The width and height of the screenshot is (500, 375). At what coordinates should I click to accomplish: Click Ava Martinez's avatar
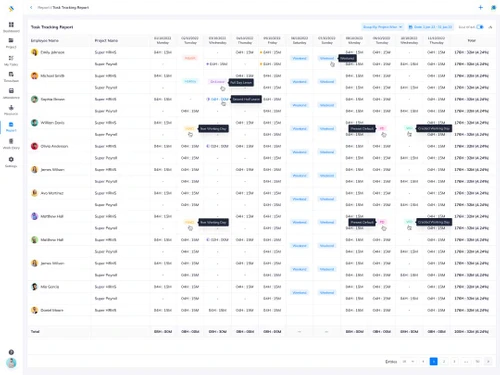pyautogui.click(x=34, y=193)
